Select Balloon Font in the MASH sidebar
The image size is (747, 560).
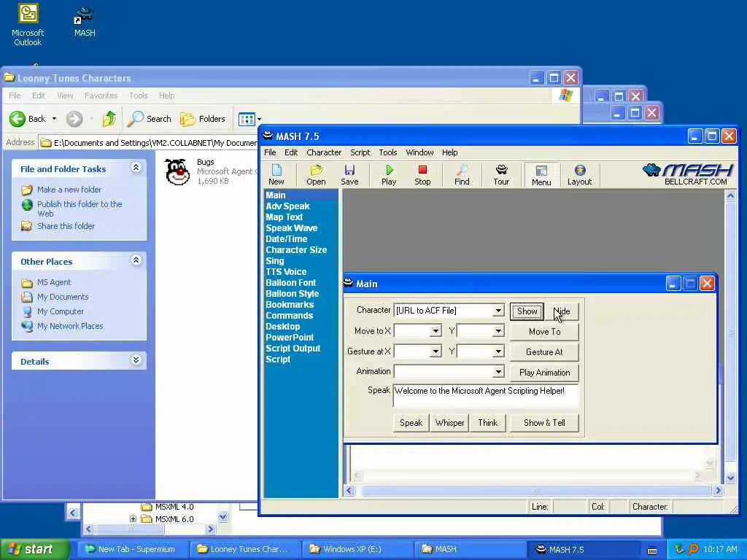290,283
